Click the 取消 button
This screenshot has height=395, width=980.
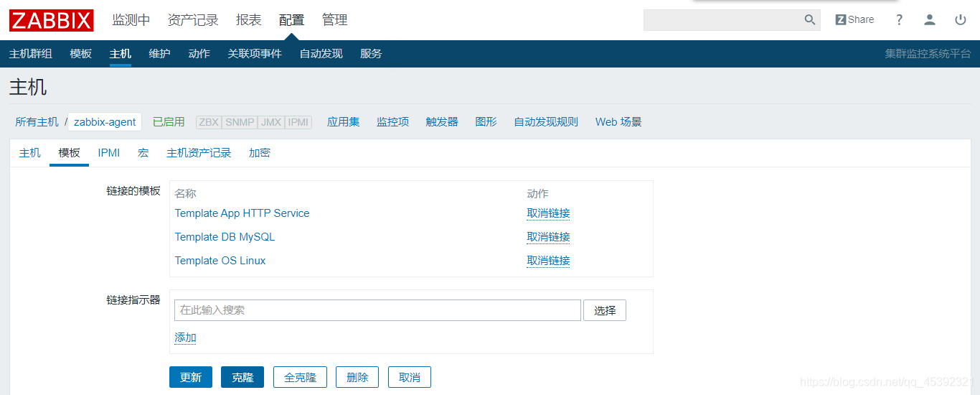410,377
